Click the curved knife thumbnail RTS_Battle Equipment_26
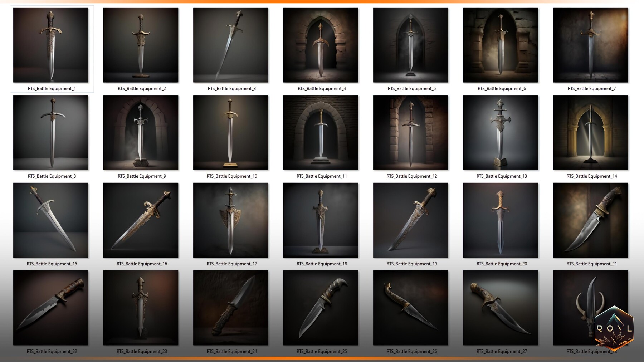This screenshot has width=644, height=362. point(410,308)
